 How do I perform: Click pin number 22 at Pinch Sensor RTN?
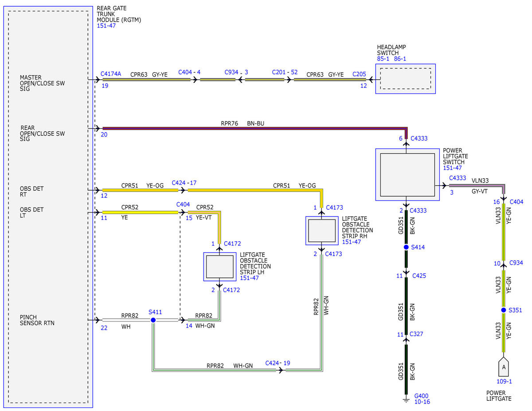tap(104, 328)
